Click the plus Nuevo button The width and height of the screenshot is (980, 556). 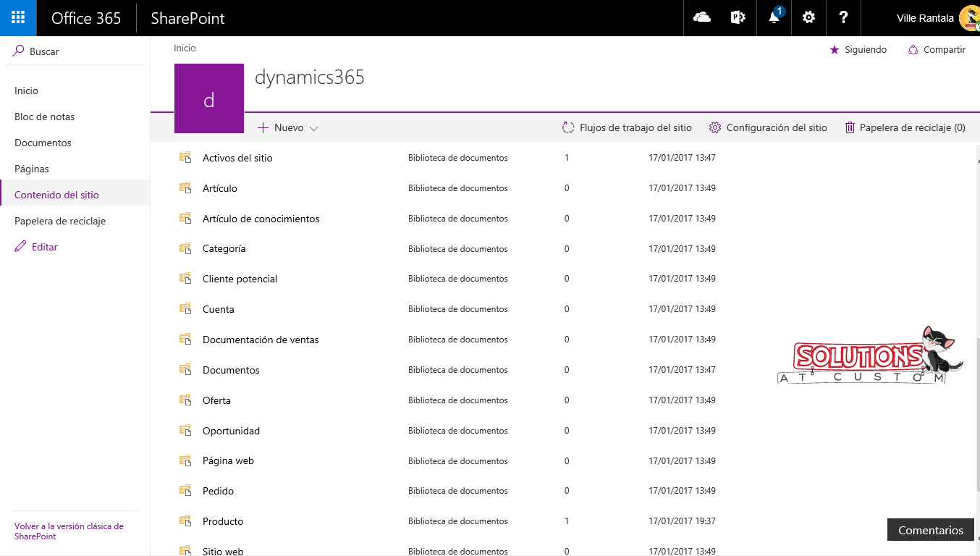281,127
